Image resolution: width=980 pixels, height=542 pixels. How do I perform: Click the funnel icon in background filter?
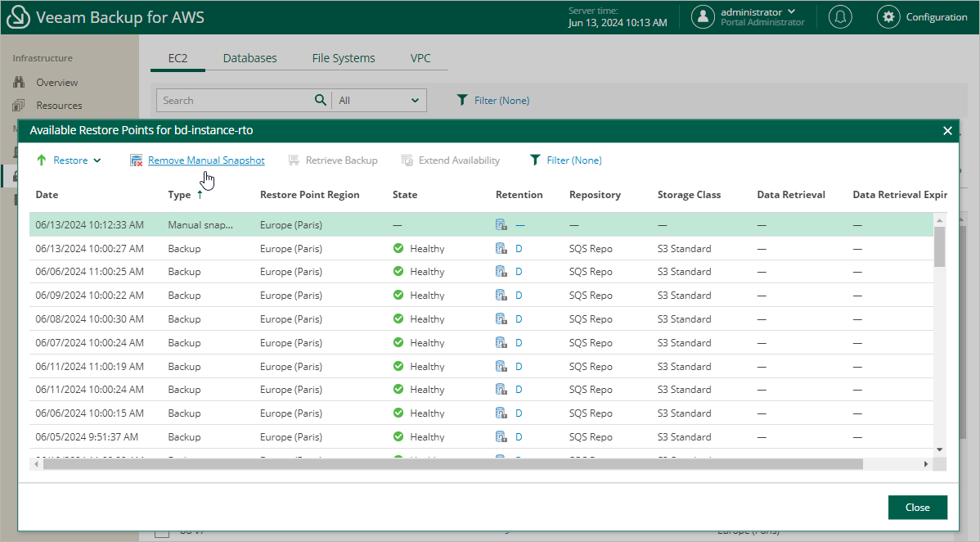click(462, 100)
